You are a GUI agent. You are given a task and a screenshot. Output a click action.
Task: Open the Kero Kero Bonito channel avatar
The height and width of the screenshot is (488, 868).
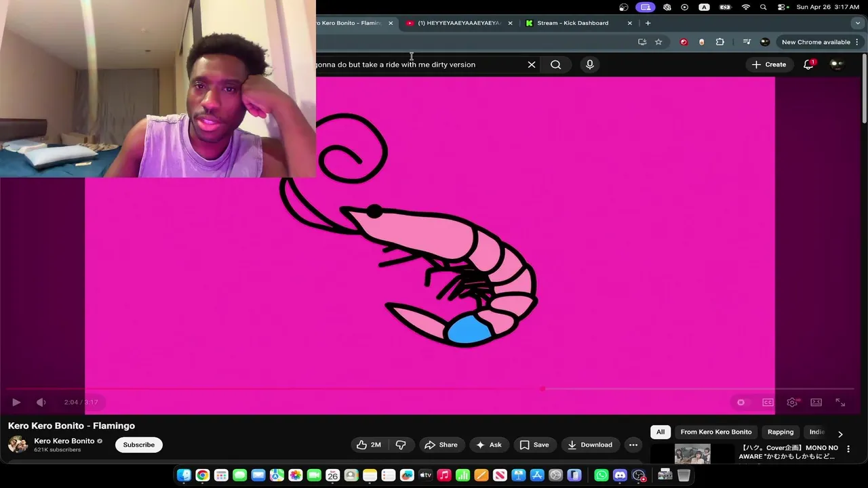tap(18, 445)
